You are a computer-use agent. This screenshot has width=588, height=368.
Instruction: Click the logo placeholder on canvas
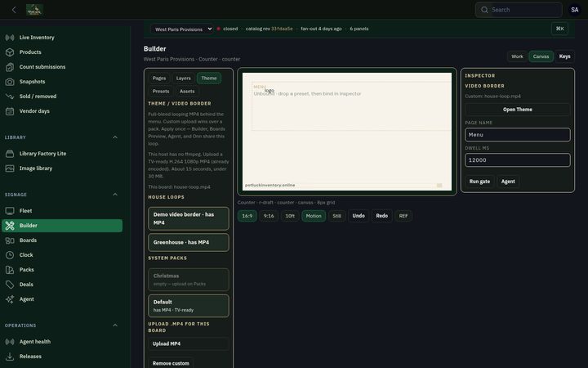[269, 91]
